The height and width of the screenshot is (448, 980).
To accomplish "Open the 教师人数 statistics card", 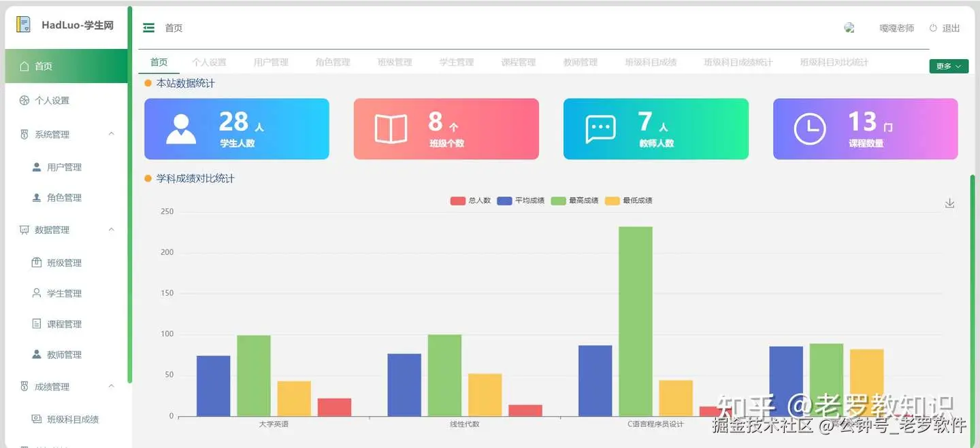I will coord(656,129).
